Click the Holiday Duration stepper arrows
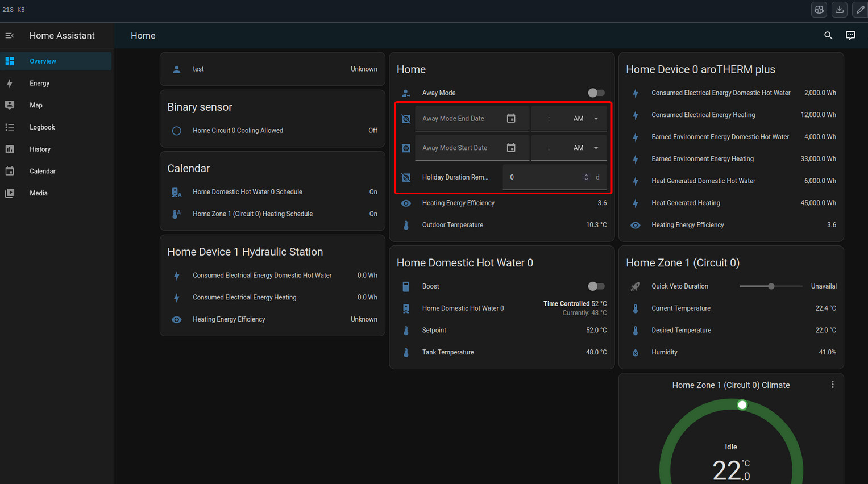Screen dimensions: 868x484 tap(586, 177)
